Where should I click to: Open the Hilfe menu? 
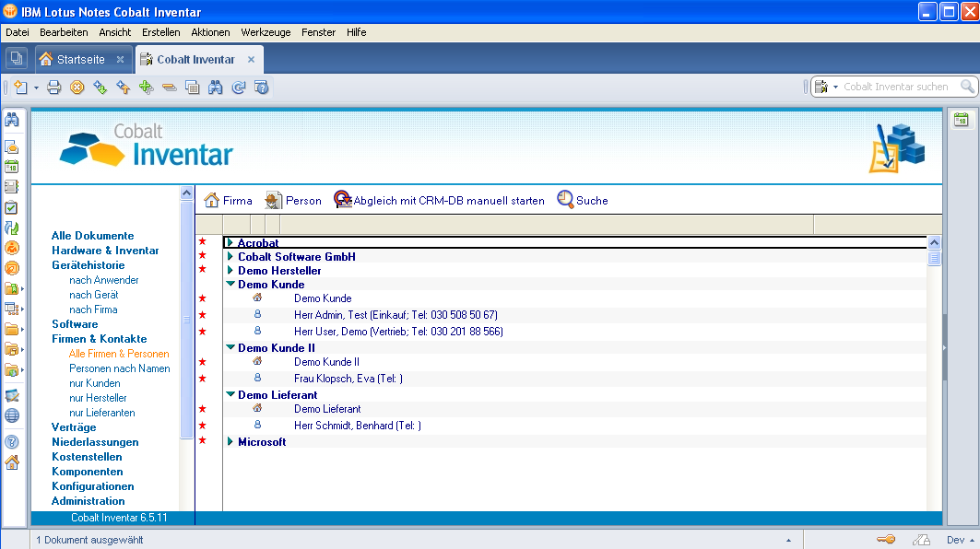point(356,32)
